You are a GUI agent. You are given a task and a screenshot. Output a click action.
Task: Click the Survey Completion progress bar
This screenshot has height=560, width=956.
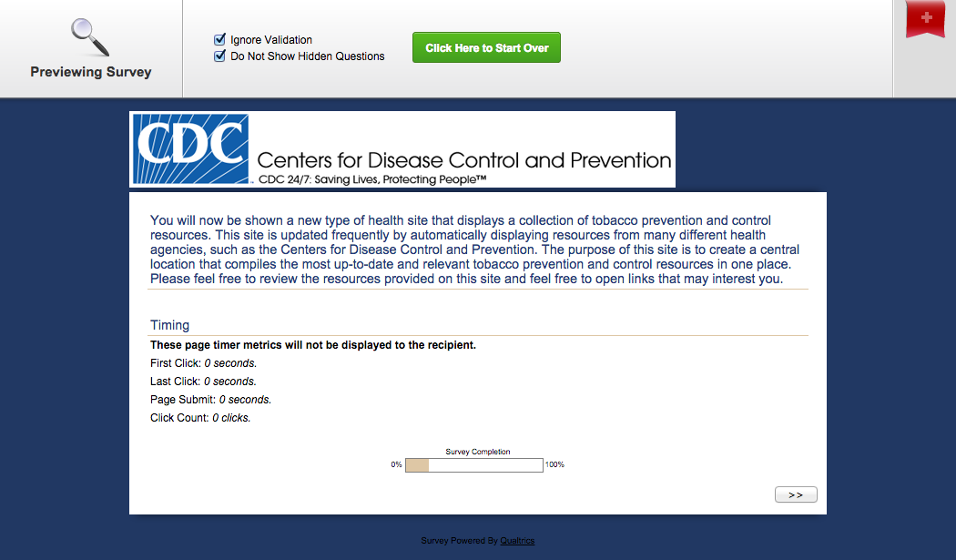[x=473, y=465]
